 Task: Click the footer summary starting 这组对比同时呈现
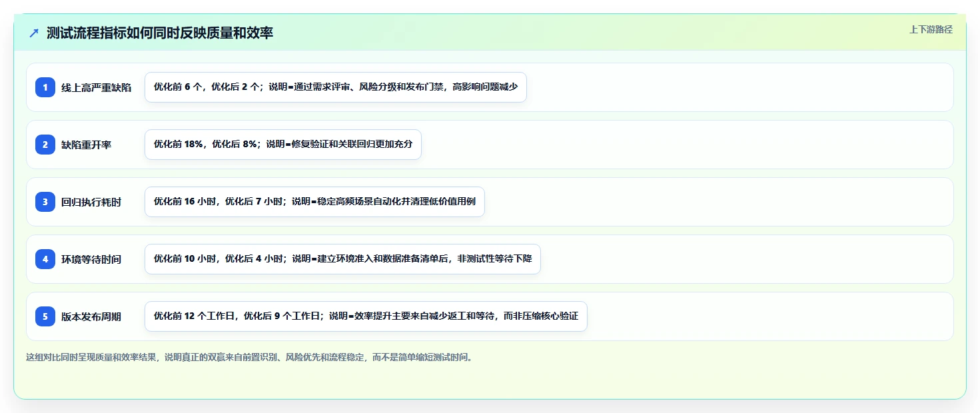point(250,357)
